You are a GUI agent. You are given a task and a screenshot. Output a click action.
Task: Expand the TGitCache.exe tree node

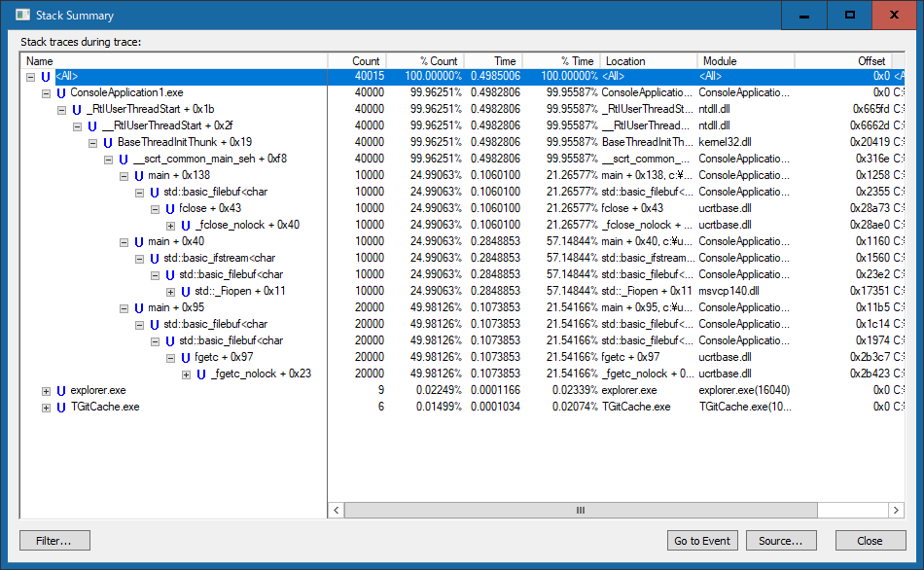46,408
